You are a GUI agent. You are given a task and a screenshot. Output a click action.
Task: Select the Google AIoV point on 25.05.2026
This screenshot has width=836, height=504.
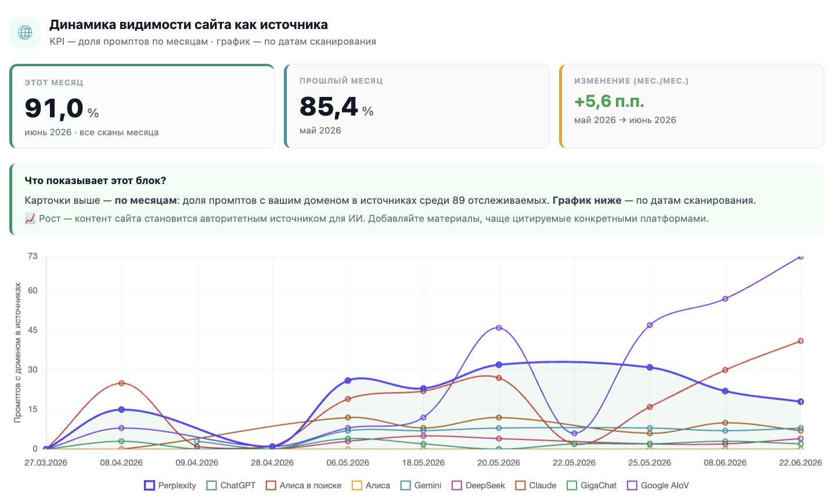[x=650, y=325]
